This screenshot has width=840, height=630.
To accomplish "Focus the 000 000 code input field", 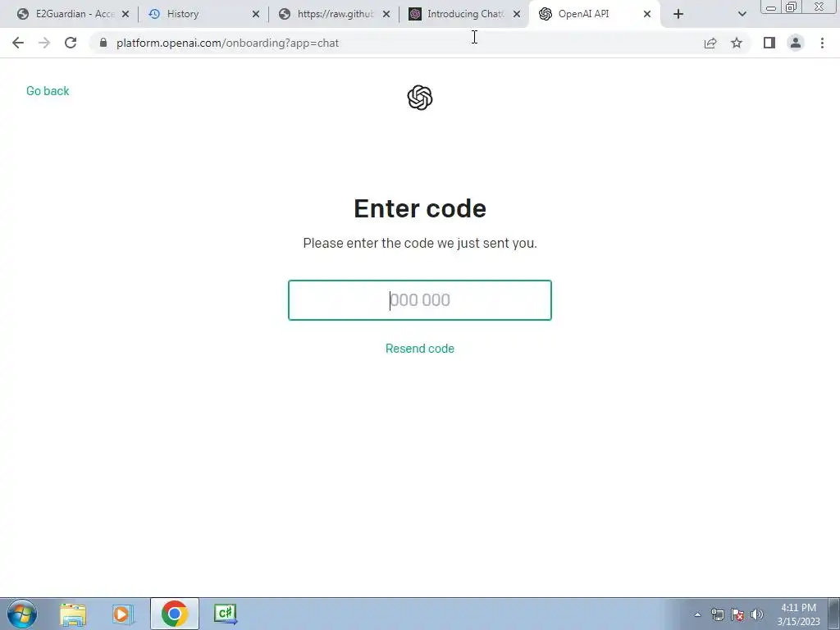I will coord(420,300).
